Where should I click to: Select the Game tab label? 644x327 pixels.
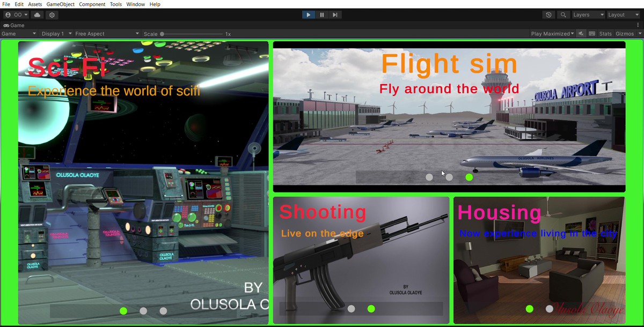(x=17, y=25)
